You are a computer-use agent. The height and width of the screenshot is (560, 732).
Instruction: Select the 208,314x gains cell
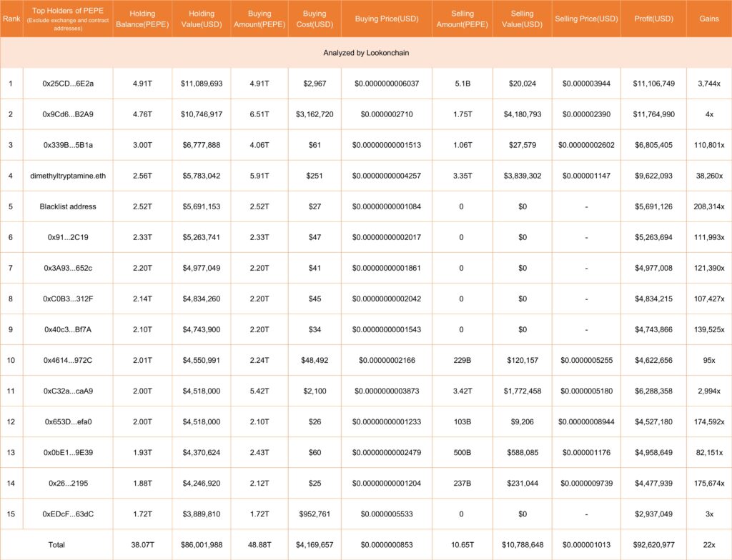pos(708,206)
